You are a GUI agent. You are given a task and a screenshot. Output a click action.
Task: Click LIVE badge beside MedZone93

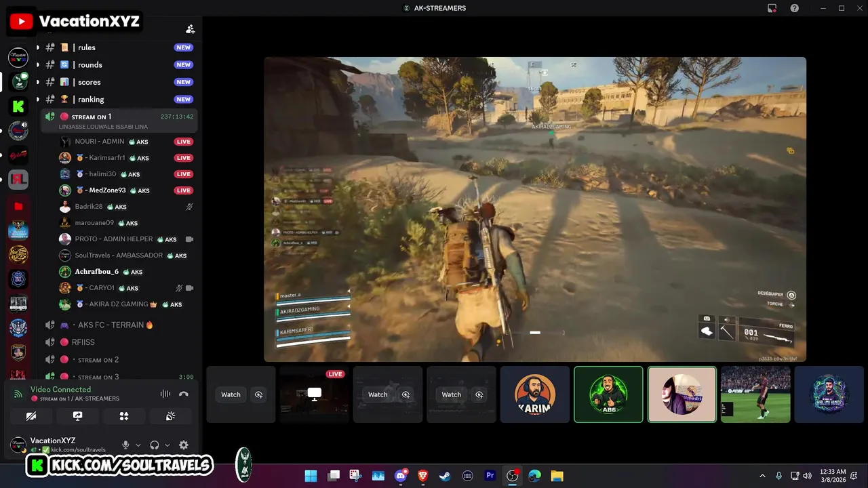tap(184, 190)
